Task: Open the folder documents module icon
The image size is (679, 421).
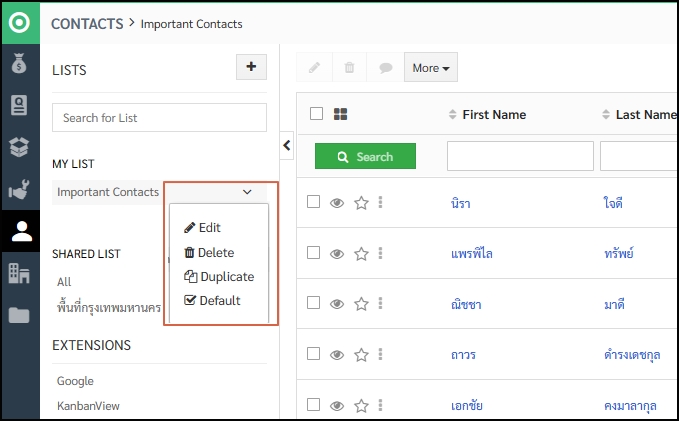Action: coord(19,315)
